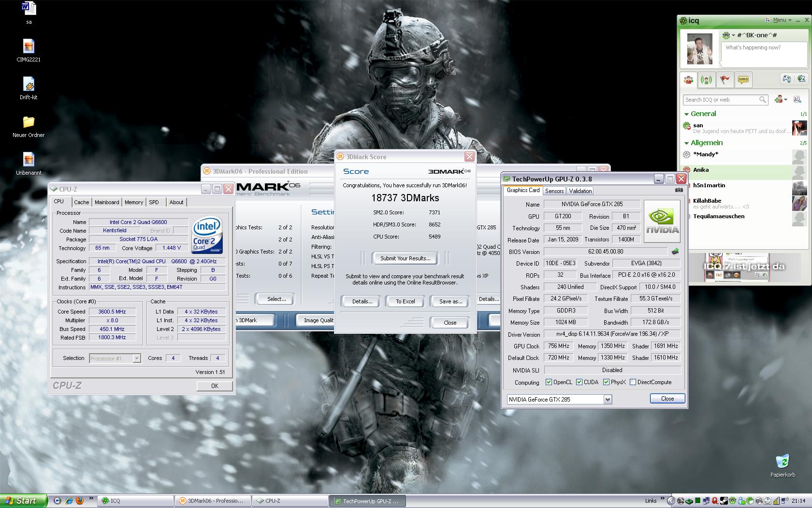The height and width of the screenshot is (508, 812).
Task: Launch Windows Media Player from quick launch
Action: (x=58, y=501)
